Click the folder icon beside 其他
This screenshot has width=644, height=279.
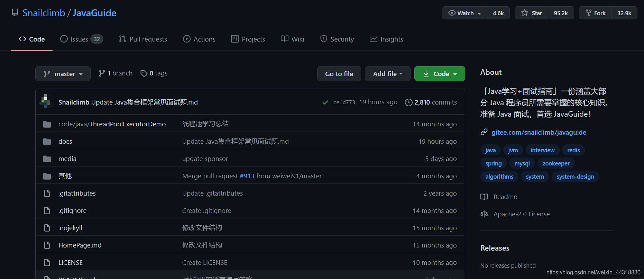click(x=47, y=176)
